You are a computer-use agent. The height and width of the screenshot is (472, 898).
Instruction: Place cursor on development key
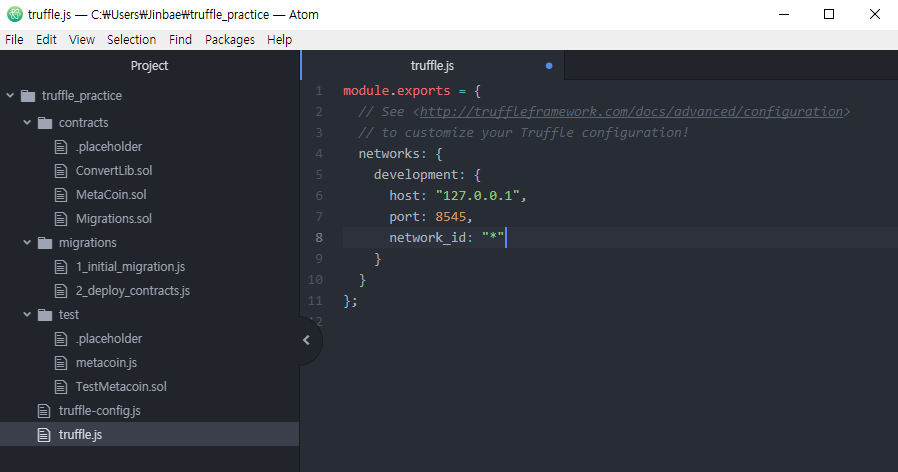tap(416, 175)
